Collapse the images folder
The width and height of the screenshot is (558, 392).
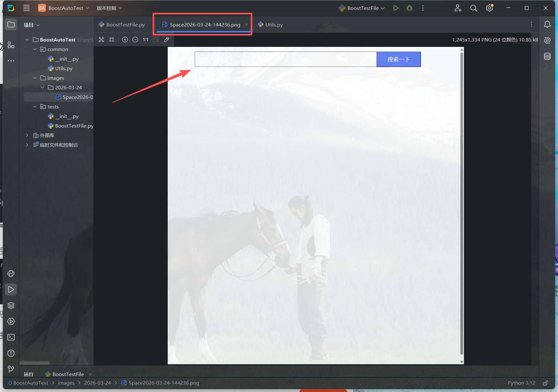35,78
